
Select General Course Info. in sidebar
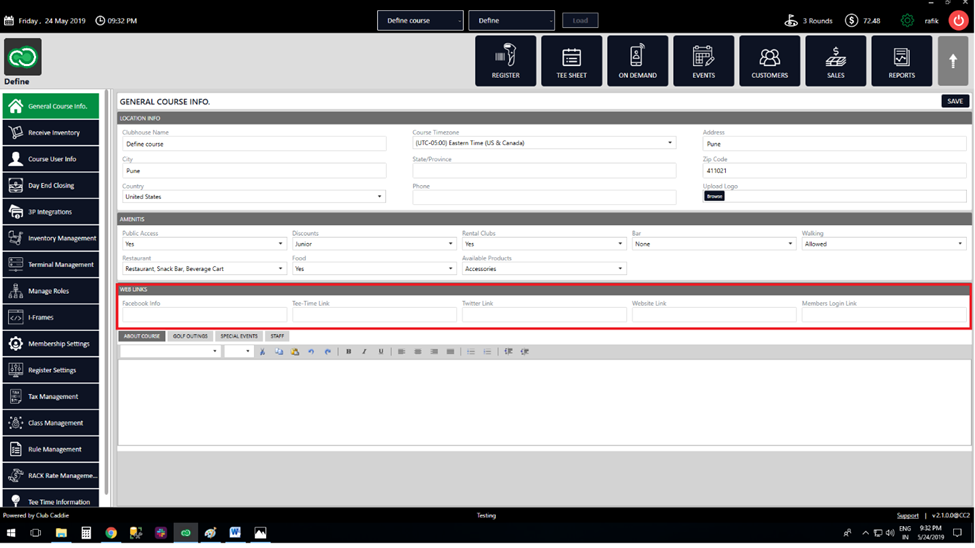pos(51,106)
